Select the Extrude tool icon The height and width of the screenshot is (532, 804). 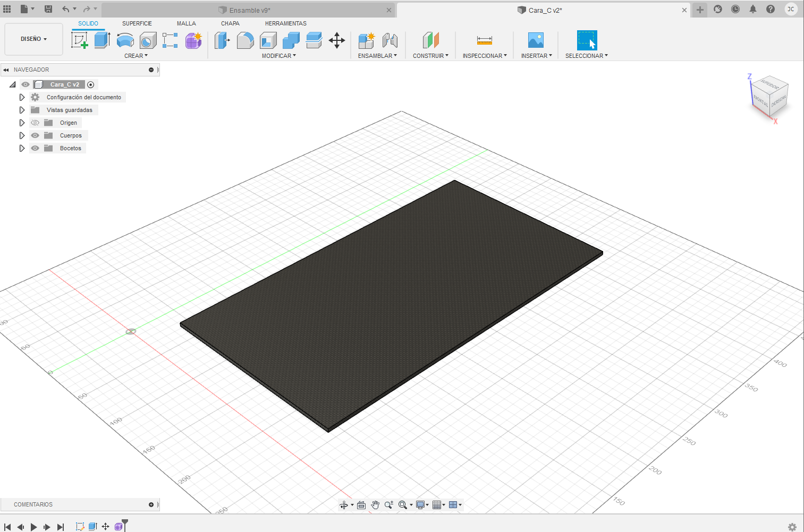tap(102, 40)
